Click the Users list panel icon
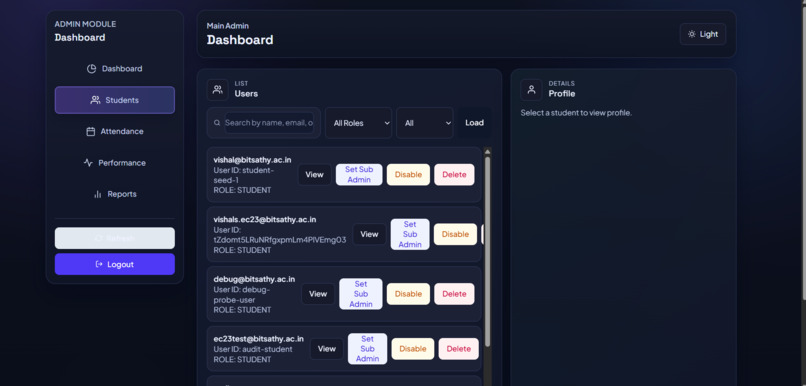This screenshot has width=806, height=386. 217,89
